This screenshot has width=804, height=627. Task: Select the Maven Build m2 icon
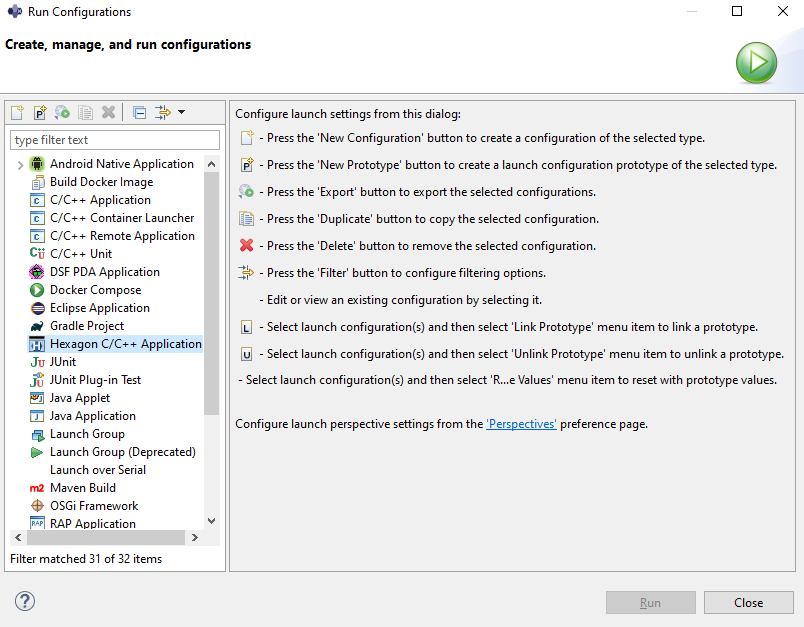37,488
